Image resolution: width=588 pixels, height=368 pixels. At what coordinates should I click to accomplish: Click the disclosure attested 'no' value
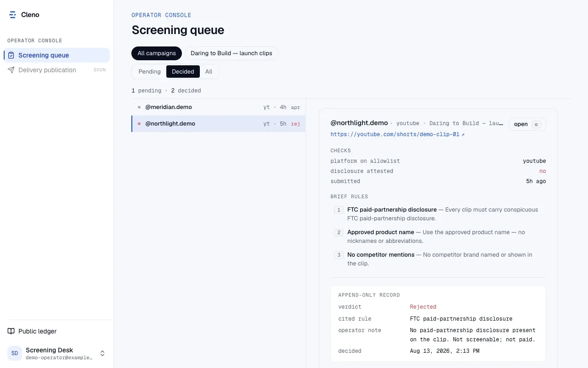[x=543, y=171]
